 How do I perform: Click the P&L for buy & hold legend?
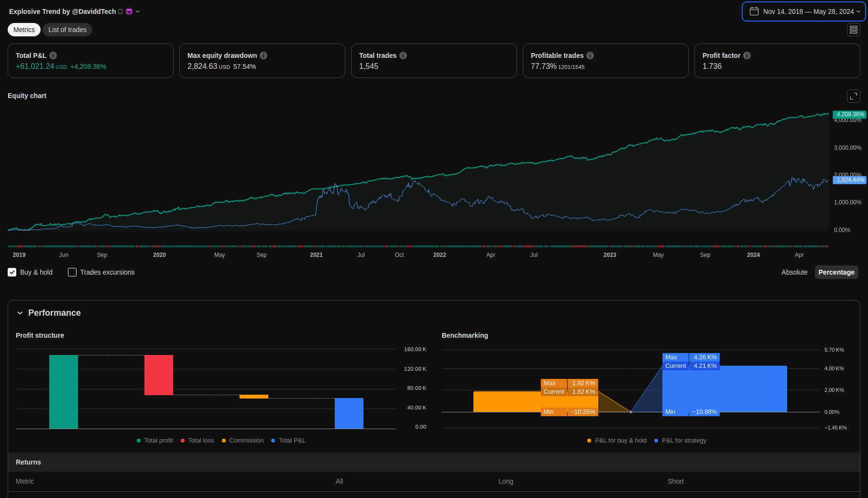[617, 441]
